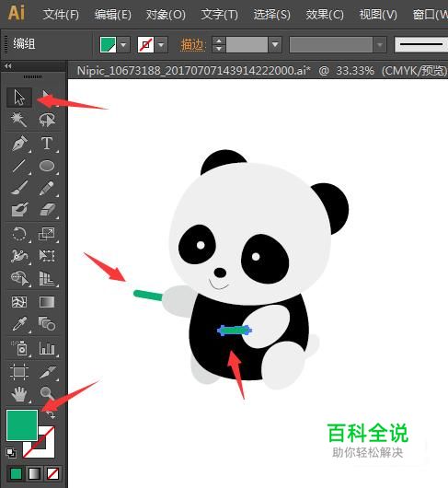Select the Symbol Sprayer tool
448x488 pixels.
pos(19,348)
